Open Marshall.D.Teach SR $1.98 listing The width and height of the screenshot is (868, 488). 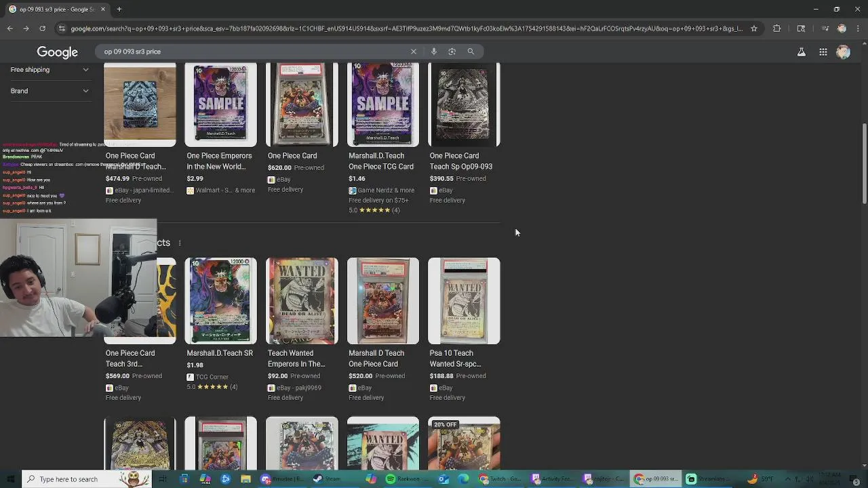pos(220,353)
